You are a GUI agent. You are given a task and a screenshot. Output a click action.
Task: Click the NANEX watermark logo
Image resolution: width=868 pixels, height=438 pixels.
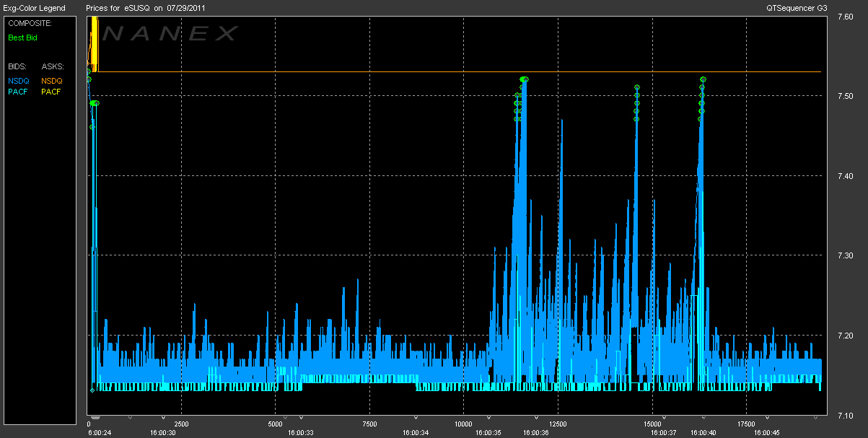coord(170,33)
